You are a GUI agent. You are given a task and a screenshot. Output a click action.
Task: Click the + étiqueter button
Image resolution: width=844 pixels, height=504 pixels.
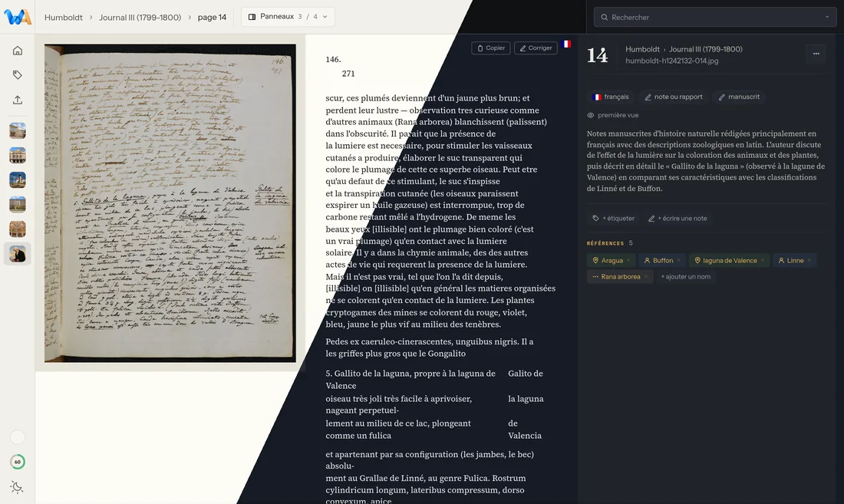pos(613,219)
